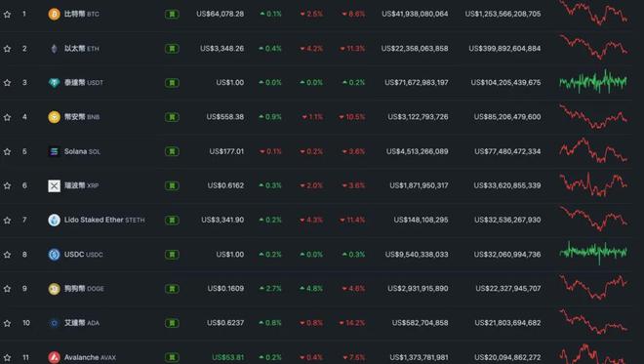Click the XRP price US$0.6162
The height and width of the screenshot is (364, 644).
click(225, 185)
